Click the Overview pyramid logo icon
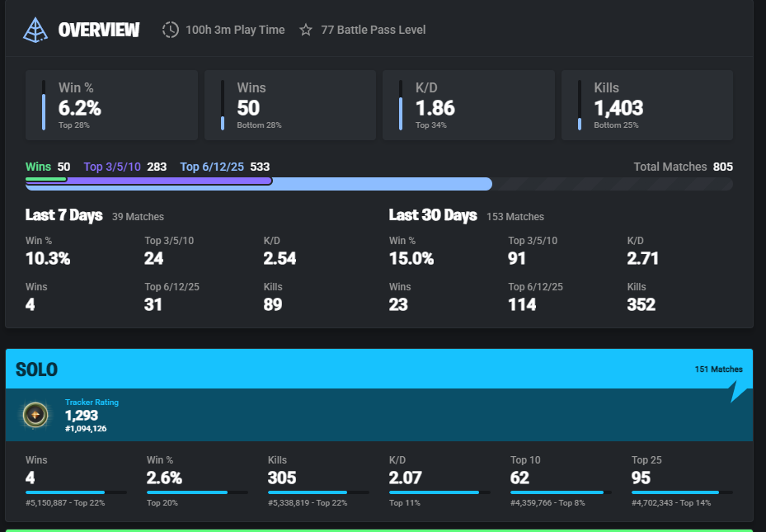 pos(35,31)
